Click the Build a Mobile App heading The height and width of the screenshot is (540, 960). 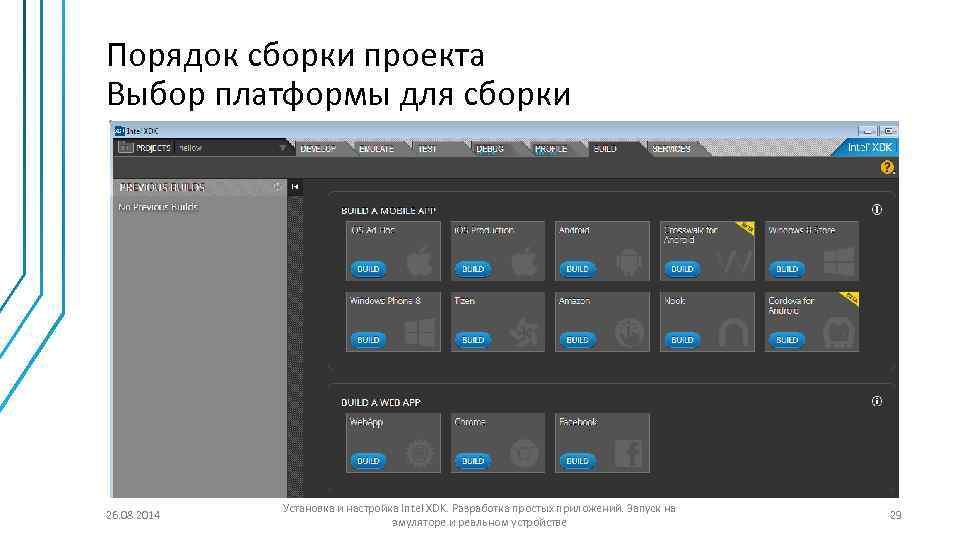click(x=388, y=210)
